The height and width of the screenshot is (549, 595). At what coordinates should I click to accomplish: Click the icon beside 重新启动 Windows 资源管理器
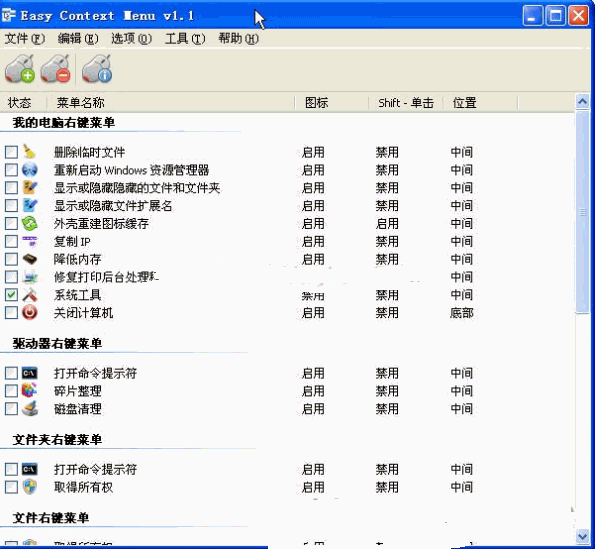pos(29,170)
